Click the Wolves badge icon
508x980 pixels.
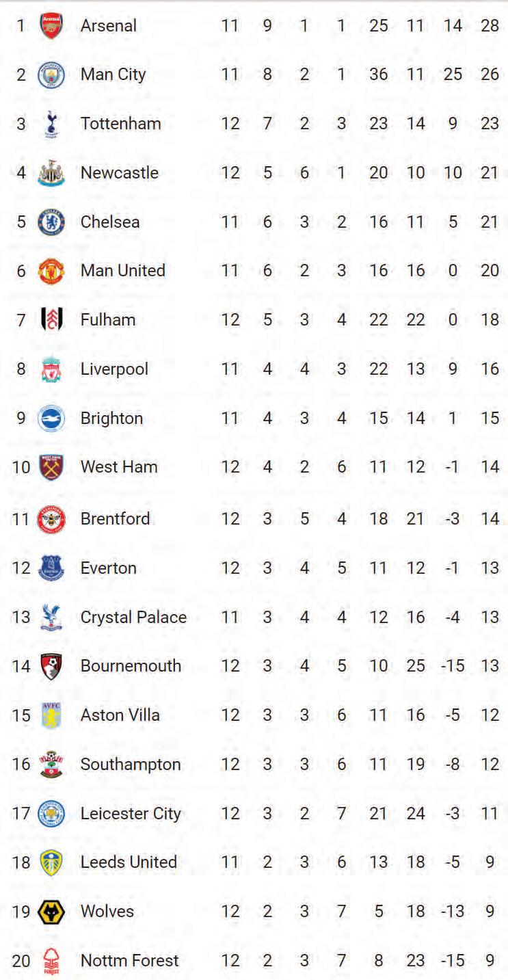(x=51, y=912)
